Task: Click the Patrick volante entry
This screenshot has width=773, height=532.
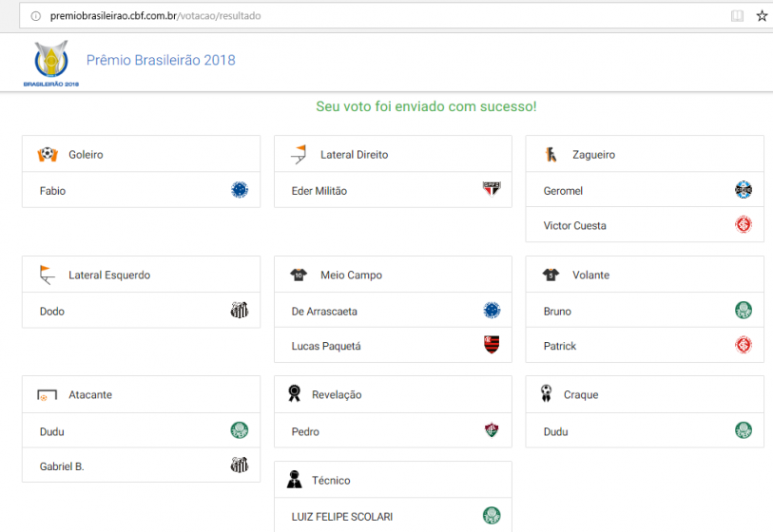Action: [x=560, y=346]
